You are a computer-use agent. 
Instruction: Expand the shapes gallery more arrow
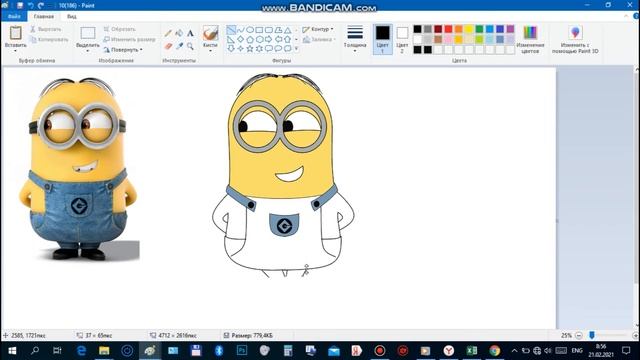[296, 49]
